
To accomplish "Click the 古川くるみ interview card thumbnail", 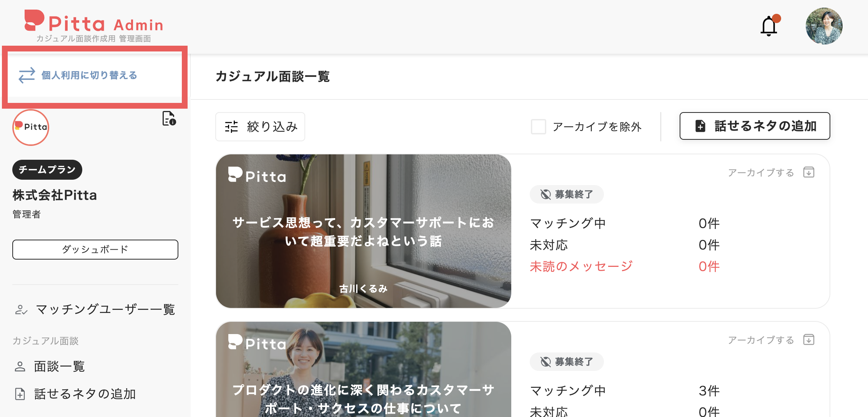I will pos(364,230).
